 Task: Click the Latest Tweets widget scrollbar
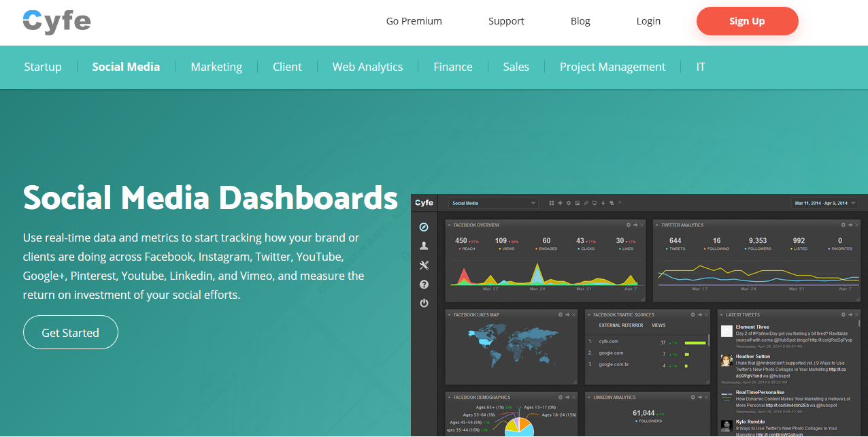860,323
